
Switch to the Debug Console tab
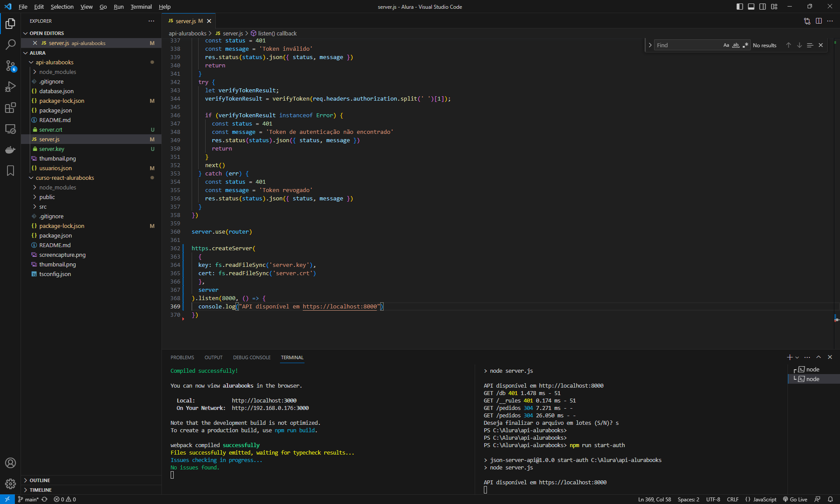click(x=252, y=357)
